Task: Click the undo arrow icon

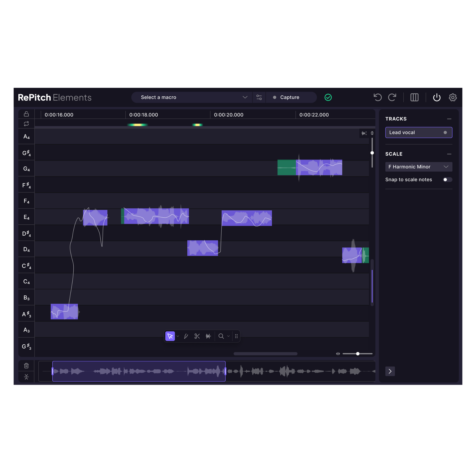Action: click(x=377, y=97)
